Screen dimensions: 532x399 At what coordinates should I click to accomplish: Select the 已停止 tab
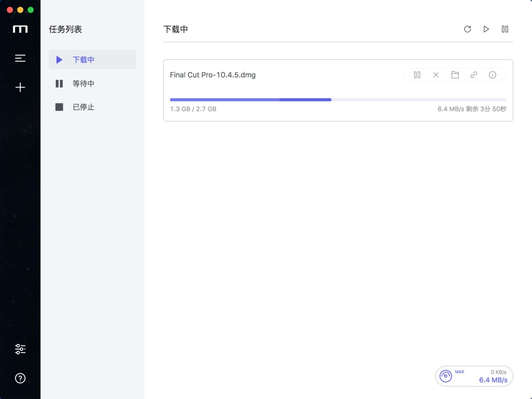(92, 107)
